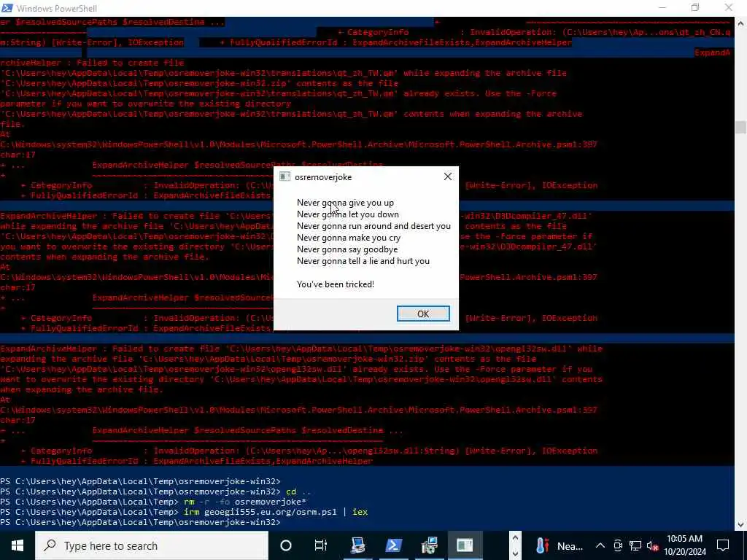The height and width of the screenshot is (560, 747).
Task: Click the weather thermometer icon on taskbar
Action: (x=542, y=545)
